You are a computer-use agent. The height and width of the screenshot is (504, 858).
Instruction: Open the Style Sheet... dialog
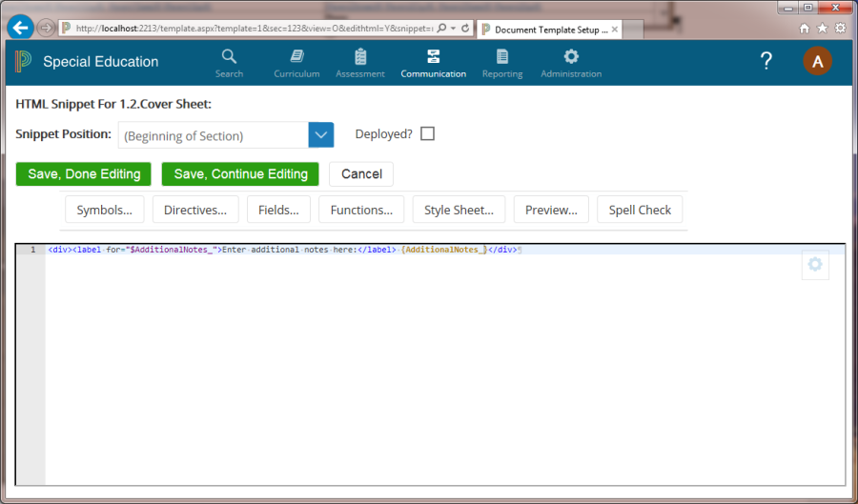click(459, 210)
